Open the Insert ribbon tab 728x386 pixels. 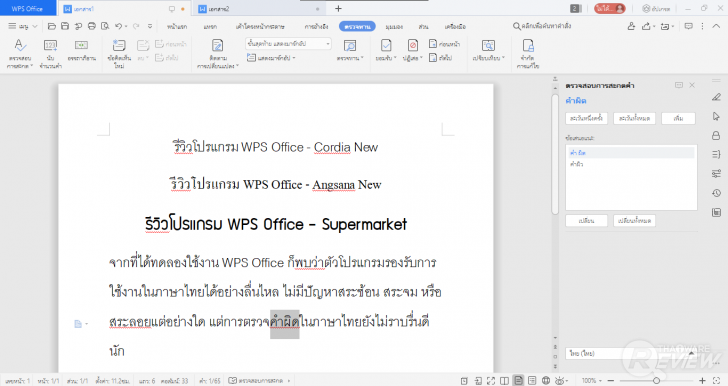point(210,26)
